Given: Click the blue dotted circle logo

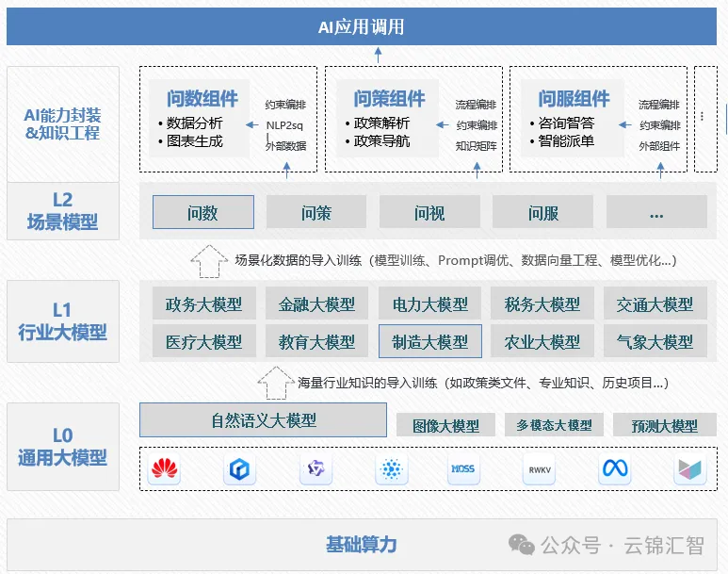Looking at the screenshot, I should pos(390,468).
